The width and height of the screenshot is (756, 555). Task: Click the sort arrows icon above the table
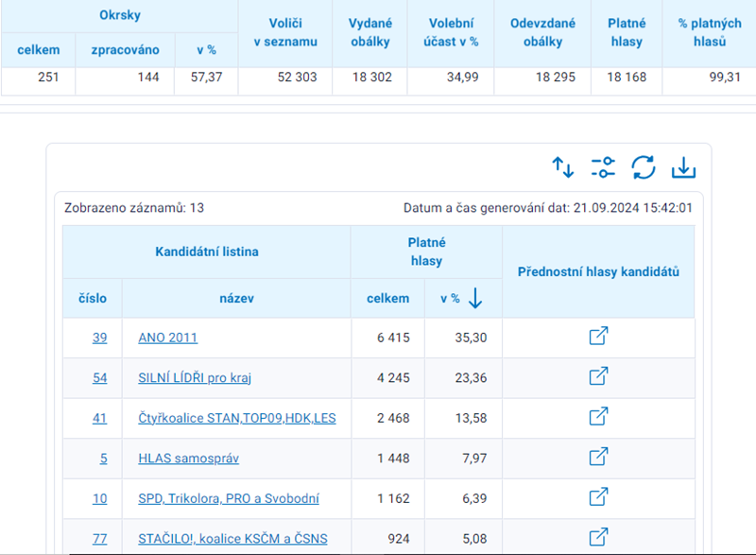563,168
